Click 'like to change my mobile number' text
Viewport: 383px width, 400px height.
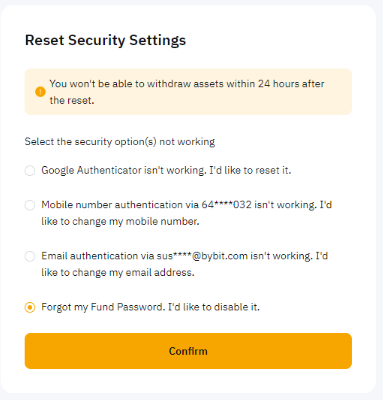[x=120, y=221]
